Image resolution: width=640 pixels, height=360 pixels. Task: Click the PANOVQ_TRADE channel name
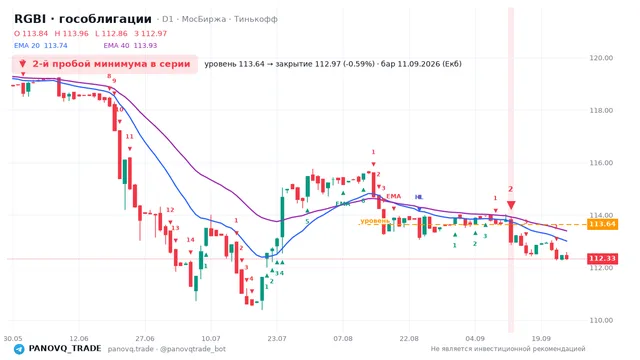[x=65, y=349]
